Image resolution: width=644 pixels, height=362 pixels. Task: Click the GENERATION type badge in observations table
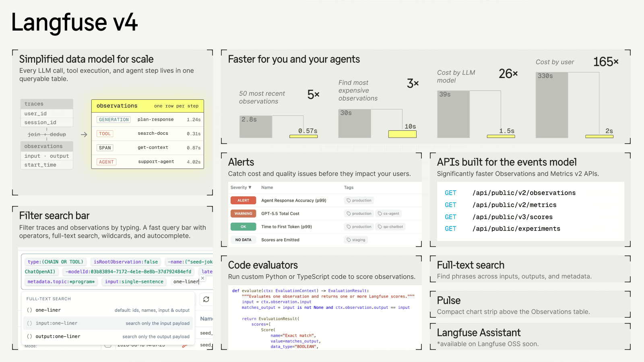pos(114,119)
